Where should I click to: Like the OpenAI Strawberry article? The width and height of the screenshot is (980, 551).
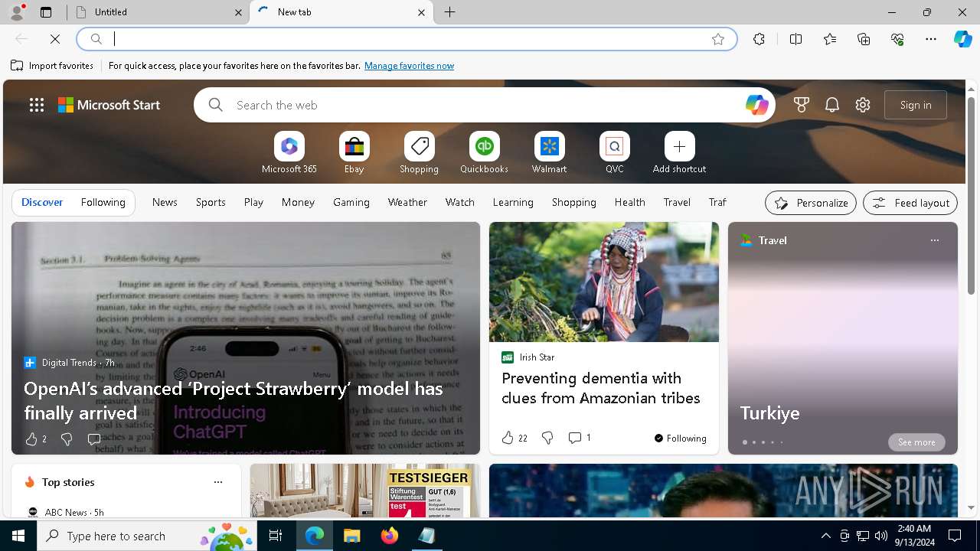(x=35, y=439)
